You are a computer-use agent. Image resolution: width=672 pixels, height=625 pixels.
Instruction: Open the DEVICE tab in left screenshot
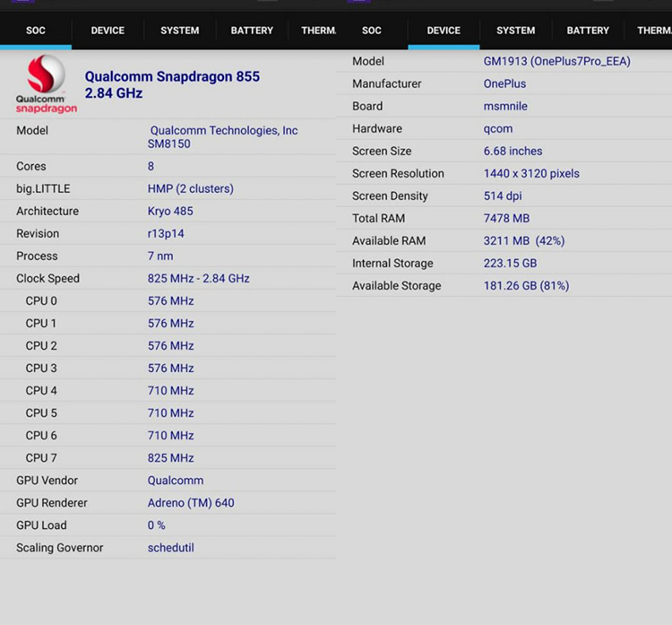click(x=108, y=30)
